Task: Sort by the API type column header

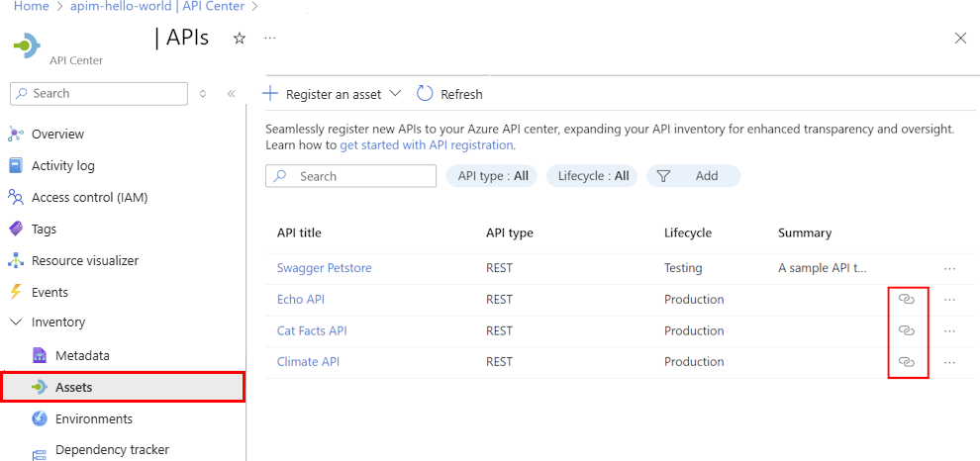Action: 510,233
